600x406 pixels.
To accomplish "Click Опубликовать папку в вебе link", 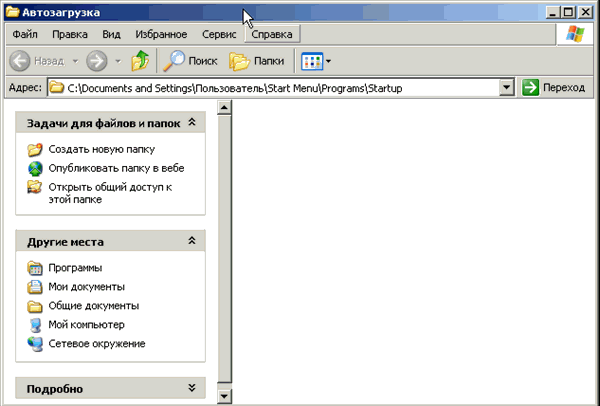I will coord(116,169).
